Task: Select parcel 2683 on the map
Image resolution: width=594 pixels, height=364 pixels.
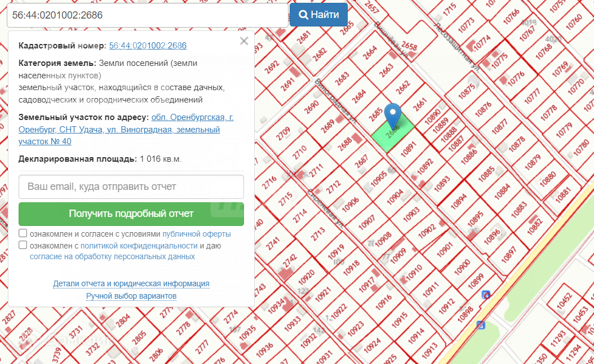Action: point(342,78)
